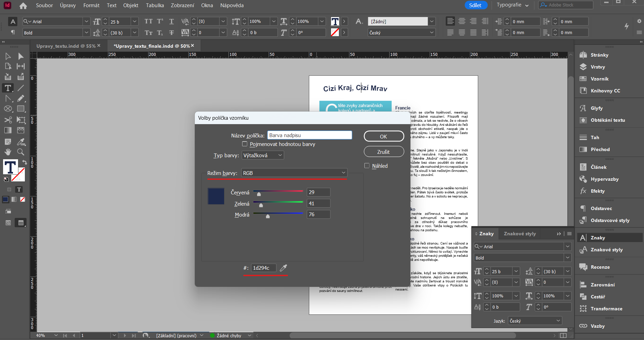Enable the Náhled checkbox
This screenshot has height=340, width=644.
(x=367, y=166)
